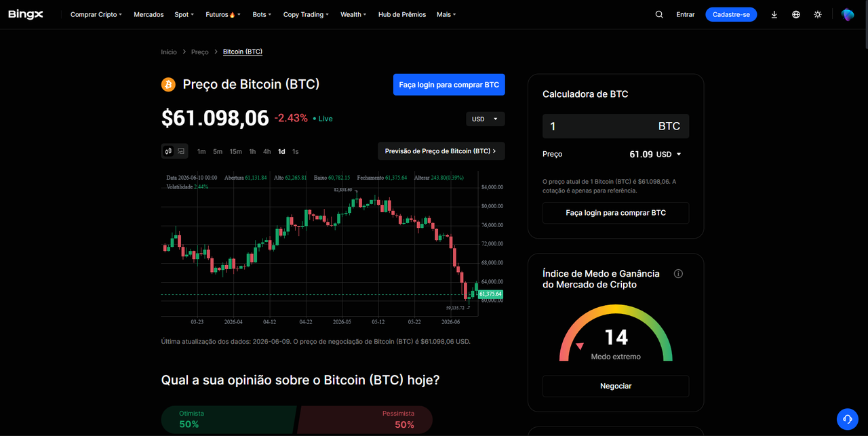Click the Negociar button
Viewport: 868px width, 436px height.
[616, 386]
